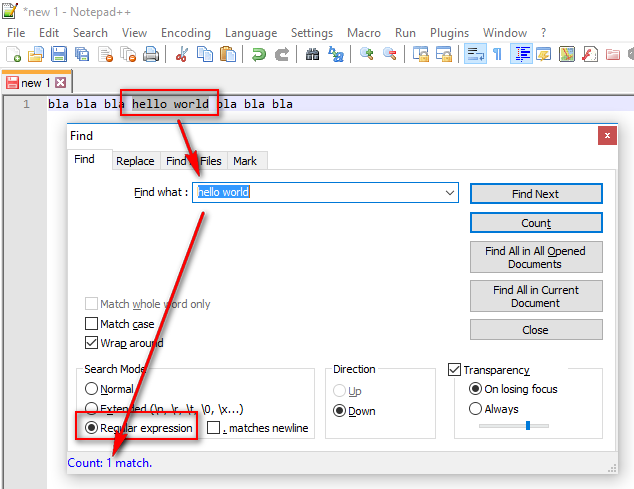Switch to Find in Files tab
Screen dimensions: 634x489
194,161
